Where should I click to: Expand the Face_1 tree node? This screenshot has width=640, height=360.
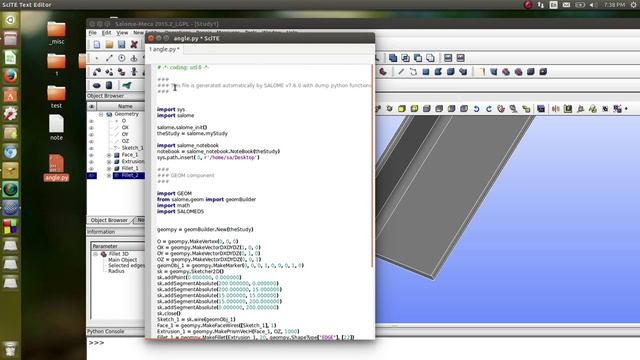(109, 155)
